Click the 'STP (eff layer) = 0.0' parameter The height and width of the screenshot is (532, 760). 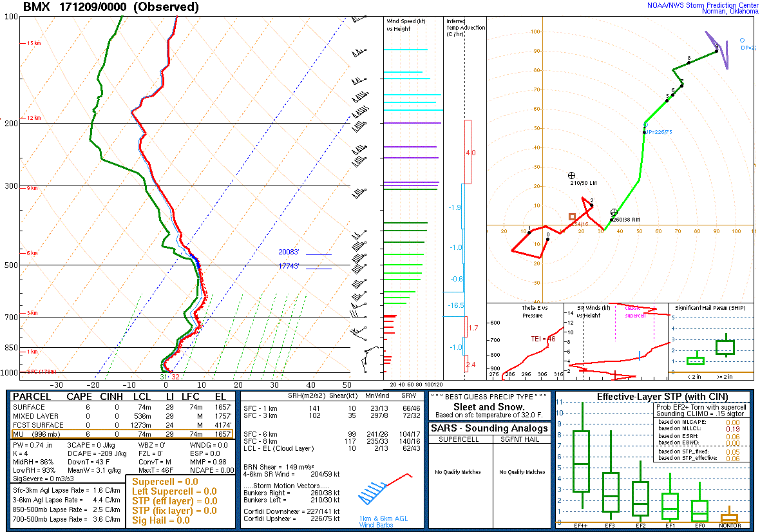(x=174, y=501)
